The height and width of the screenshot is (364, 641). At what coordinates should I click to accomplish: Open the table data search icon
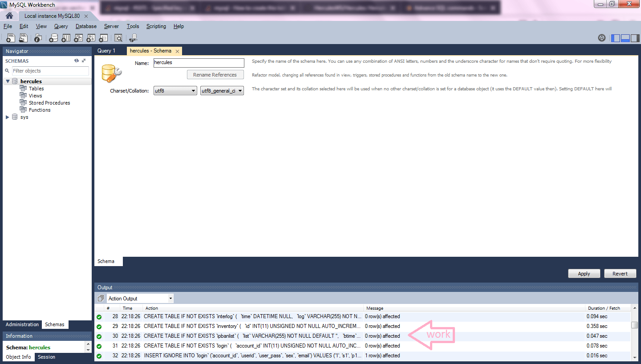tap(118, 38)
